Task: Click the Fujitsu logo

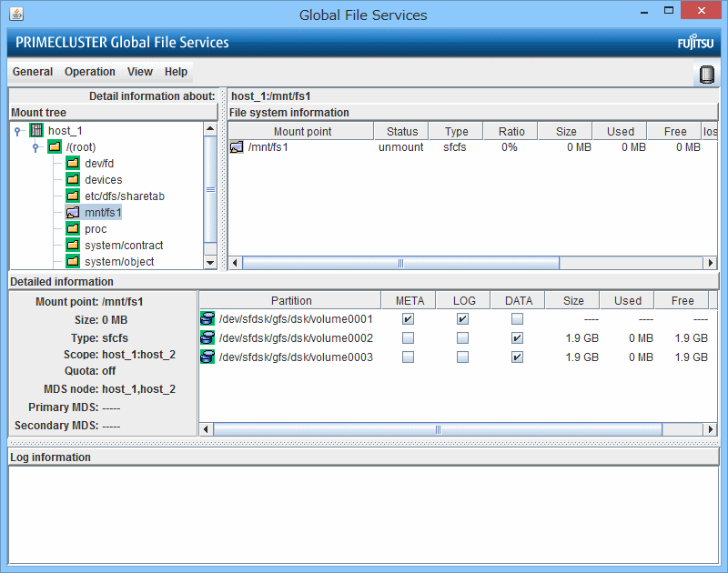Action: pos(695,42)
